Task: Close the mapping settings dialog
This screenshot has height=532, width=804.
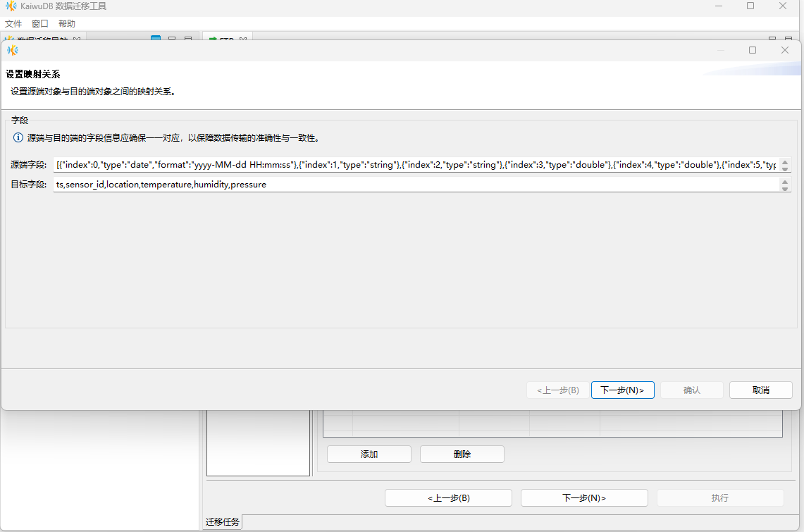Action: (x=785, y=50)
